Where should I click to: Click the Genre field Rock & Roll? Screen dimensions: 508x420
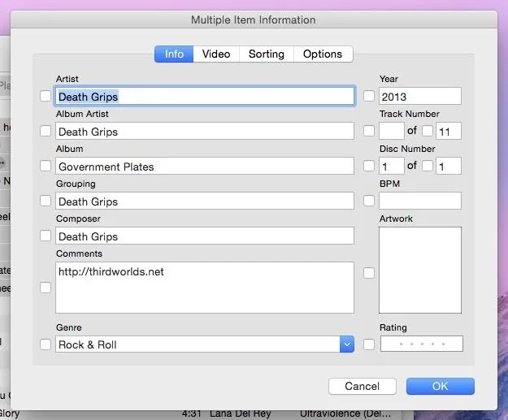coord(198,344)
